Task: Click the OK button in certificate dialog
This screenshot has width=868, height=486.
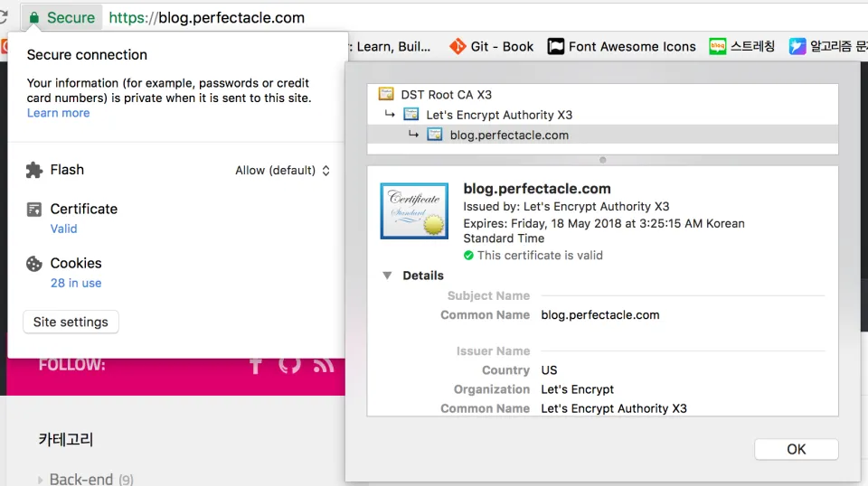Action: 796,449
